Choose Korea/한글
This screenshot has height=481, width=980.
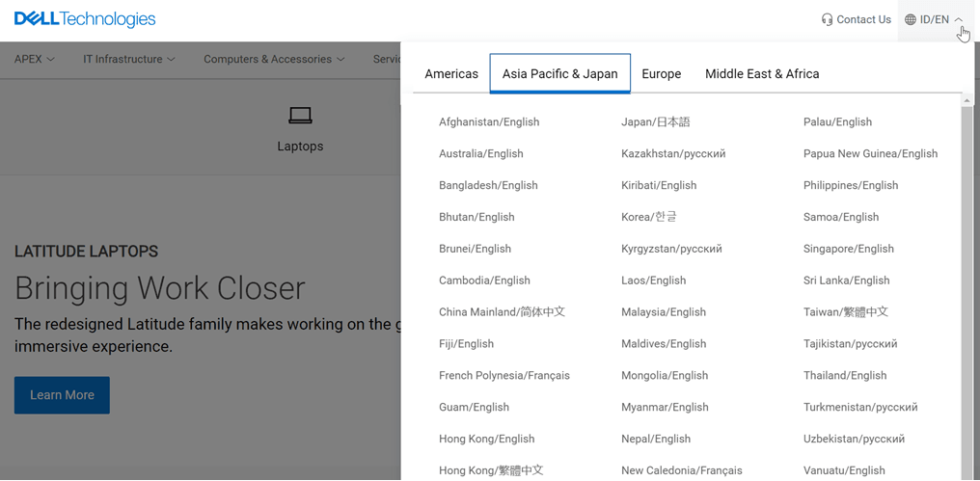[x=649, y=217]
